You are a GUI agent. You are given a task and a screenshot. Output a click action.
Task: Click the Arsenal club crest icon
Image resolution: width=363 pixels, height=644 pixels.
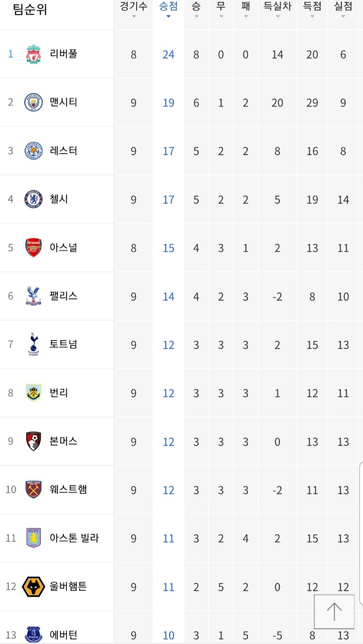(34, 248)
